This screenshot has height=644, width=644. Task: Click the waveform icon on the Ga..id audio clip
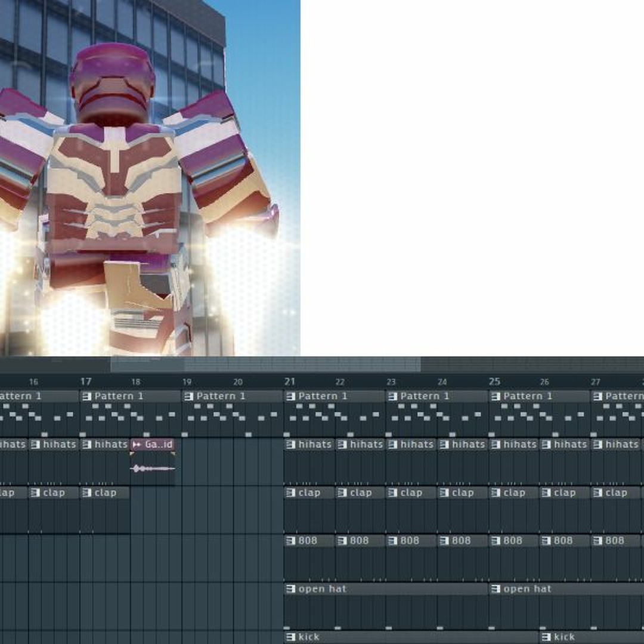click(x=137, y=444)
